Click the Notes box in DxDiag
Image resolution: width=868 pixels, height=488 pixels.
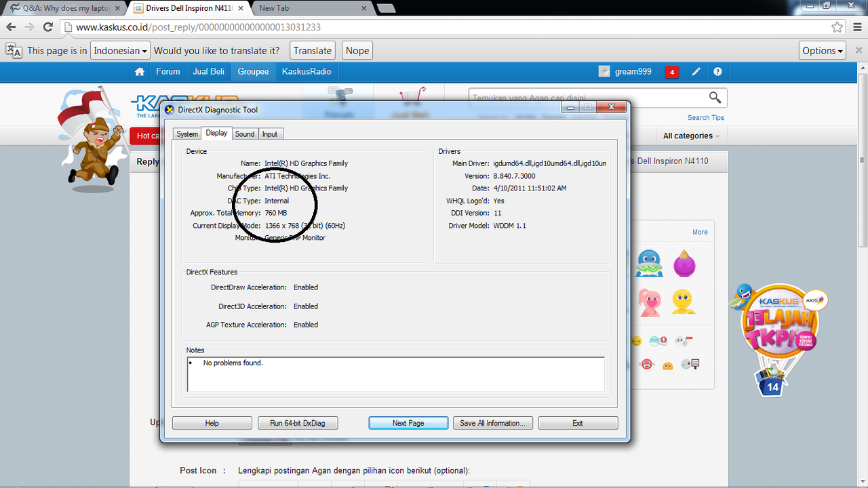tap(396, 374)
